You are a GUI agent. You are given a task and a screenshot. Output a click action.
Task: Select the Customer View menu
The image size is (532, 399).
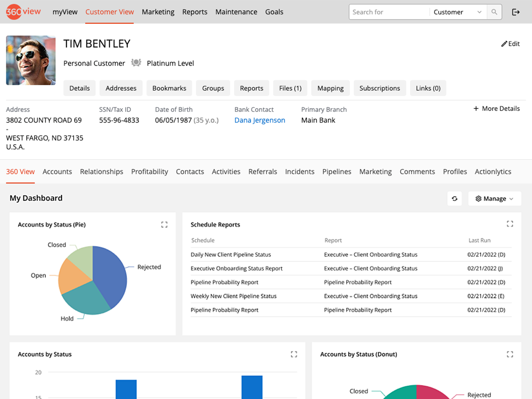110,12
